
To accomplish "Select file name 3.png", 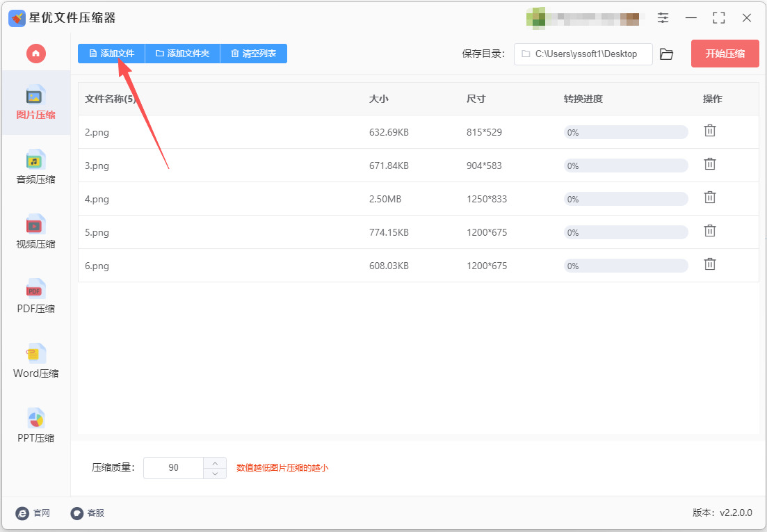I will (x=97, y=166).
